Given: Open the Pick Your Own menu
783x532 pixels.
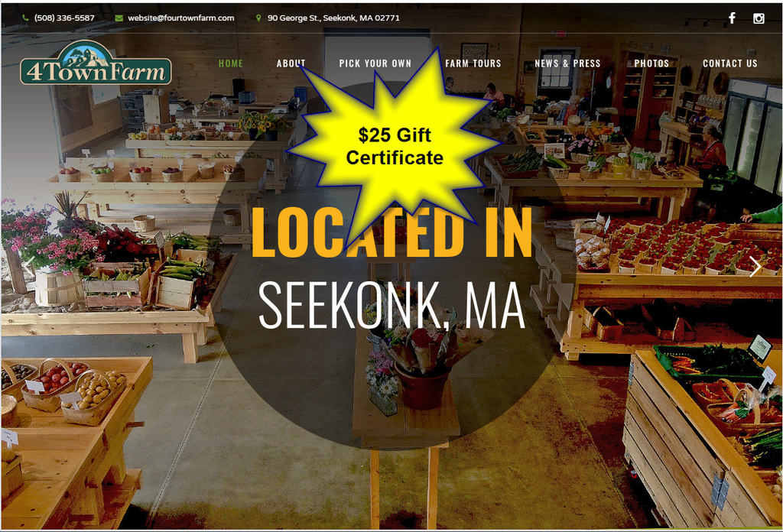Looking at the screenshot, I should pyautogui.click(x=375, y=63).
